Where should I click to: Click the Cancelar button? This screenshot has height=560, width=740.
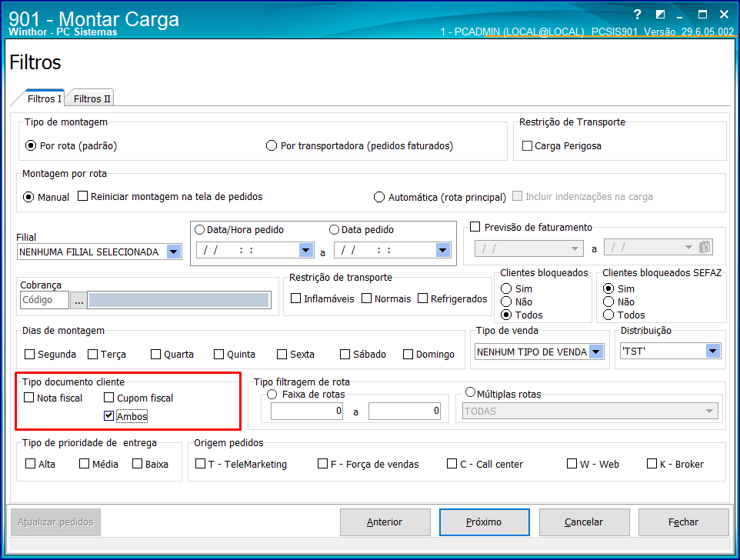585,522
